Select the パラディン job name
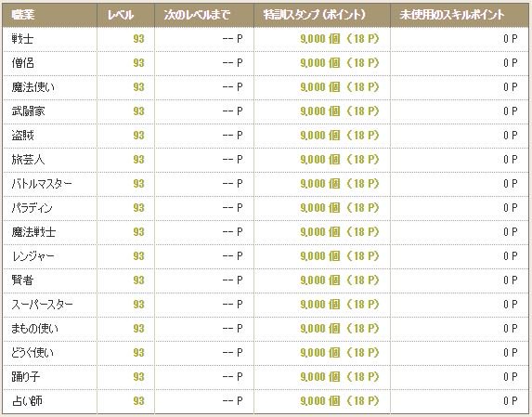Viewport: 532px width, 417px height. [x=32, y=208]
